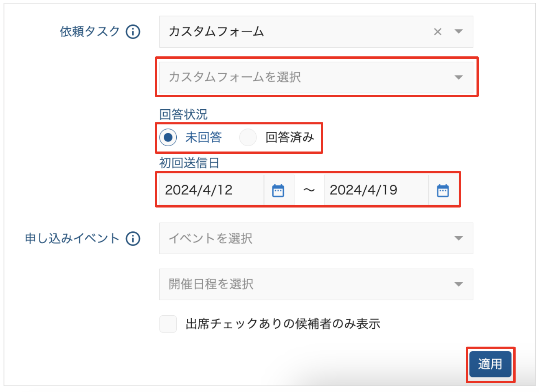Click the end date field 2024/4/19

376,190
